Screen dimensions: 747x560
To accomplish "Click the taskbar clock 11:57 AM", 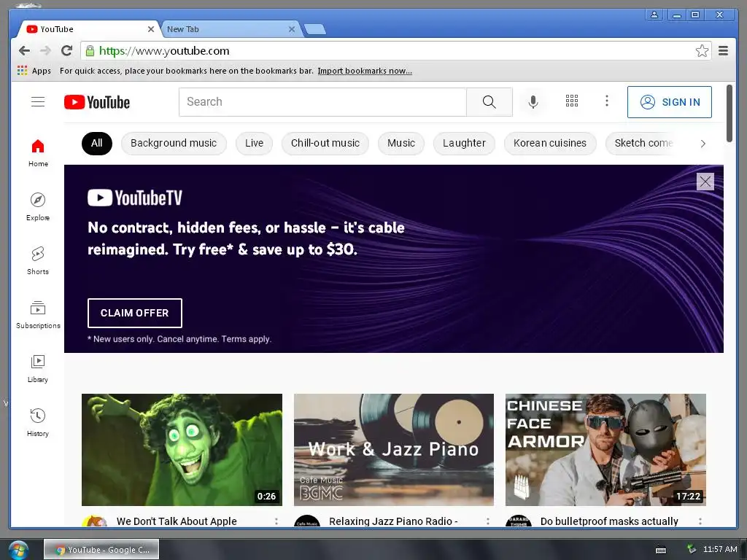I will 720,549.
